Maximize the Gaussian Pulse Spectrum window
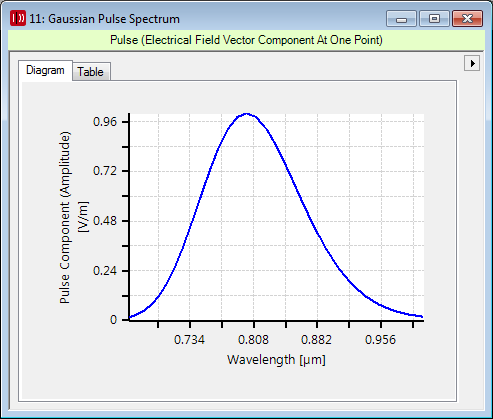This screenshot has height=419, width=493. 434,19
